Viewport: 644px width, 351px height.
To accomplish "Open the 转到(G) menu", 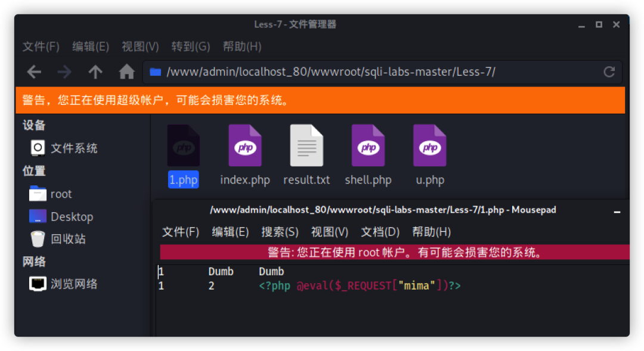I will coord(191,46).
